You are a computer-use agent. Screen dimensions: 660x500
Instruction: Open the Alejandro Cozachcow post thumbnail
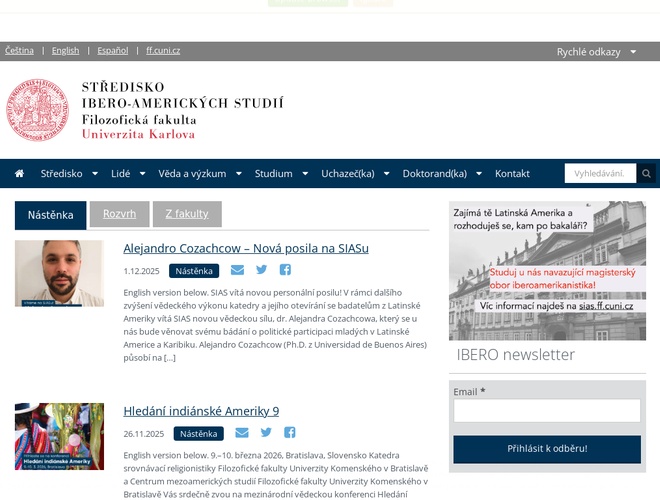point(59,273)
